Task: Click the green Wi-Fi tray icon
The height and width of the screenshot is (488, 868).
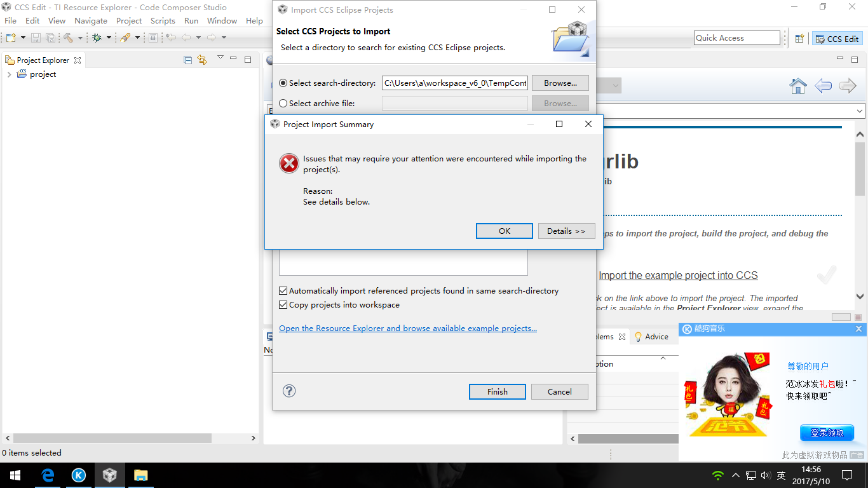Action: coord(718,475)
